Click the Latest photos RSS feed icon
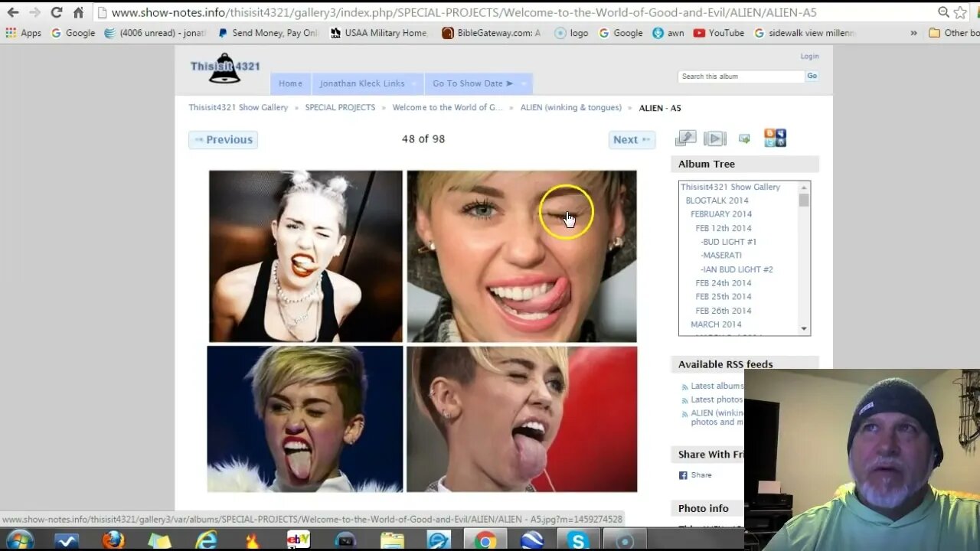The height and width of the screenshot is (551, 980). (x=684, y=400)
